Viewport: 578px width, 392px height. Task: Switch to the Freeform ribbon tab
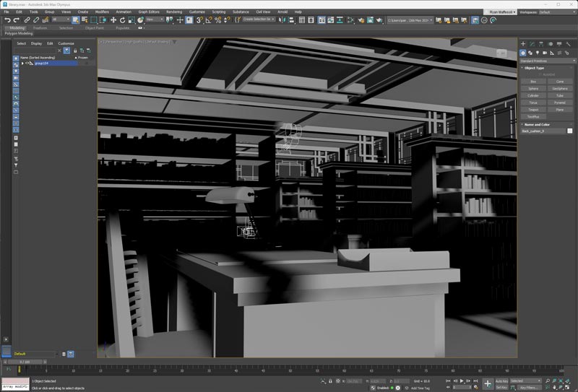(x=40, y=28)
